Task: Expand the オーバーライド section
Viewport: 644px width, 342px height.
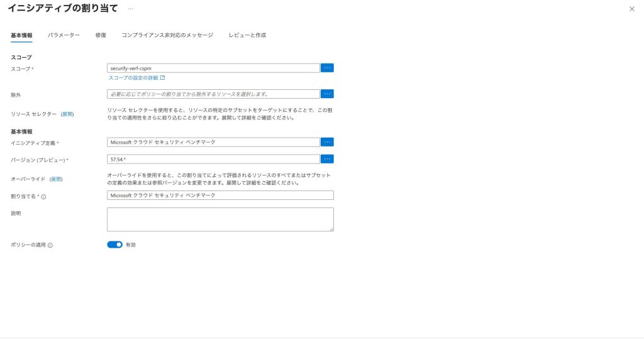Action: point(56,179)
